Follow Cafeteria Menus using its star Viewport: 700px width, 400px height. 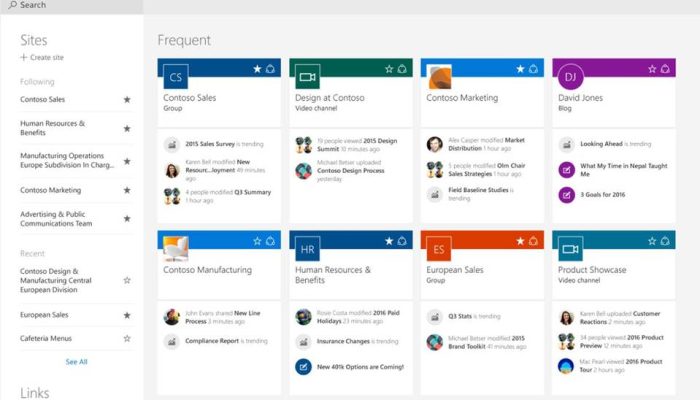(x=127, y=339)
